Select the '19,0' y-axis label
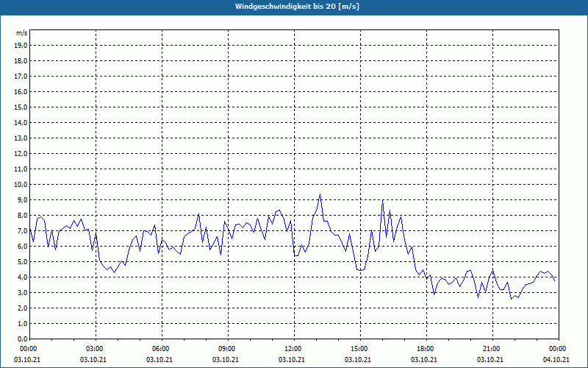This screenshot has height=368, width=588. click(x=21, y=46)
